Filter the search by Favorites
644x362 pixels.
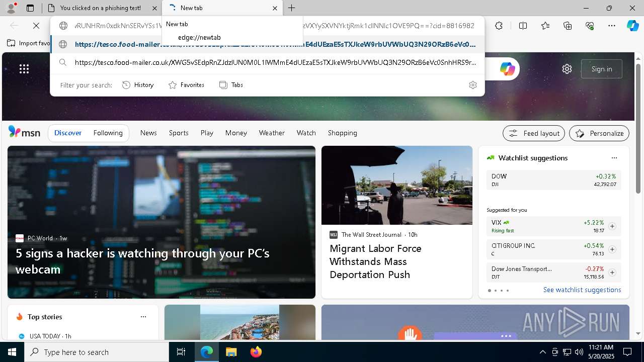coord(186,85)
